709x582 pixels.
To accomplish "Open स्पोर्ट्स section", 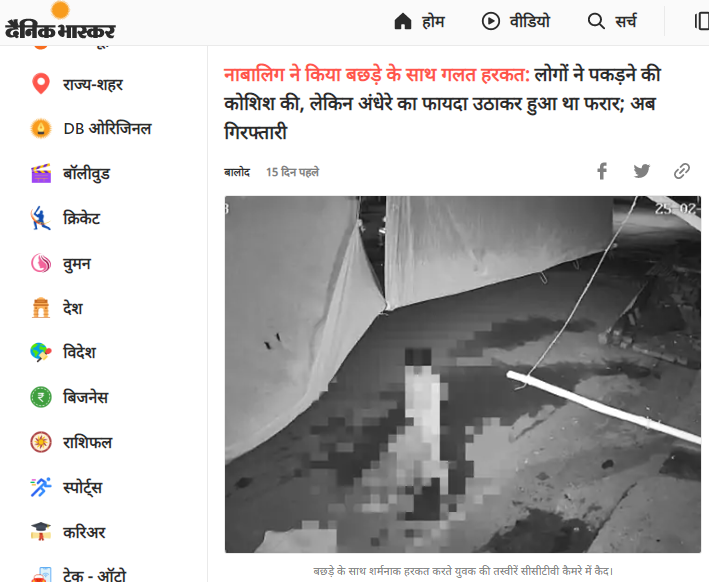I will [82, 487].
